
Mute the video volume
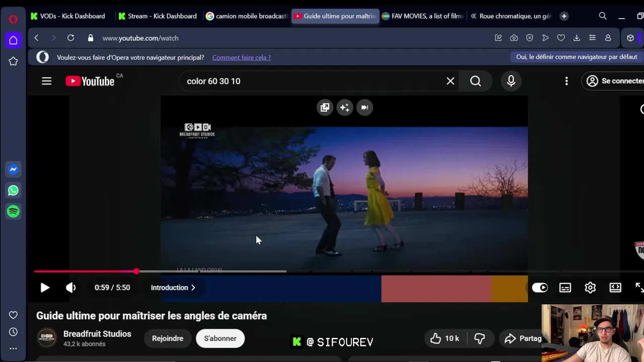pyautogui.click(x=70, y=288)
